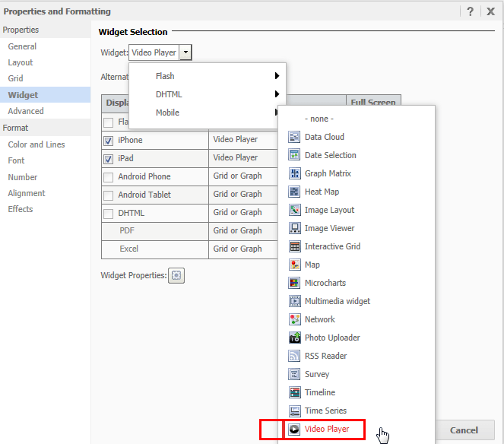
Task: Open Widget Properties gear icon
Action: (176, 276)
